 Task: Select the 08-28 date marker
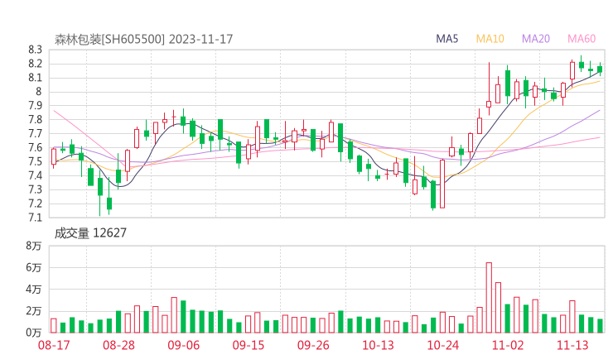click(118, 345)
